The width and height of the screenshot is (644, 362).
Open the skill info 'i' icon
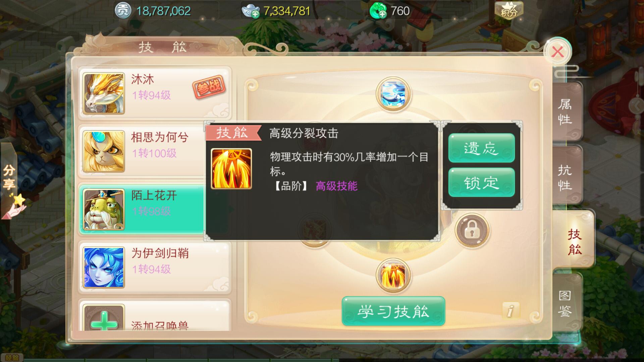click(511, 311)
